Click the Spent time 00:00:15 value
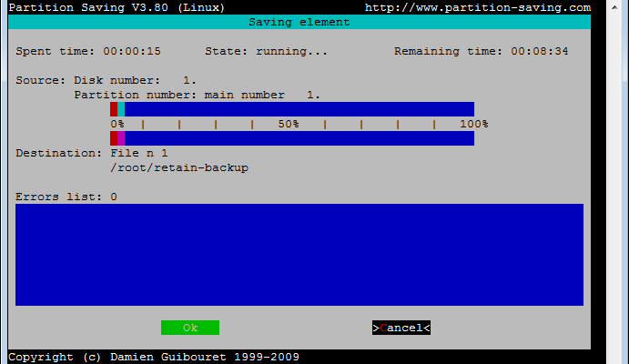This screenshot has width=629, height=364. pos(132,51)
